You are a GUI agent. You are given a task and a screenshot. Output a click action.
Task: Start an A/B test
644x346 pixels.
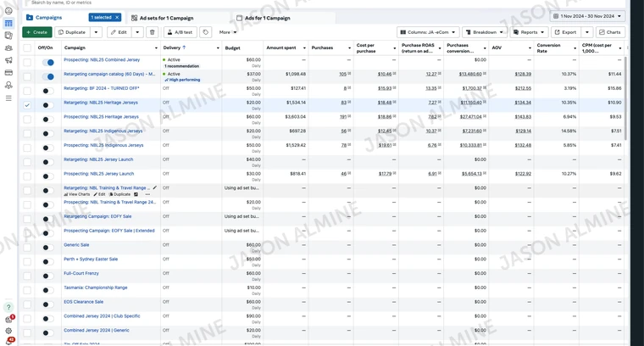tap(180, 32)
